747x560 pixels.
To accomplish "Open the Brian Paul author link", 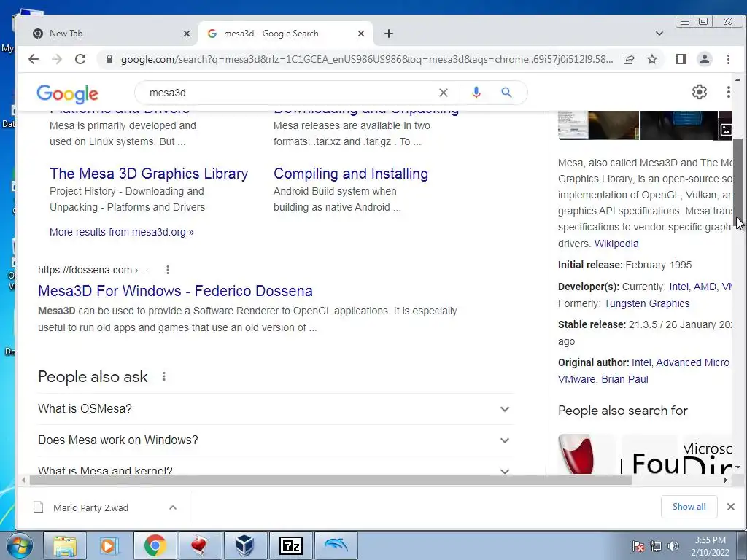I will point(624,379).
